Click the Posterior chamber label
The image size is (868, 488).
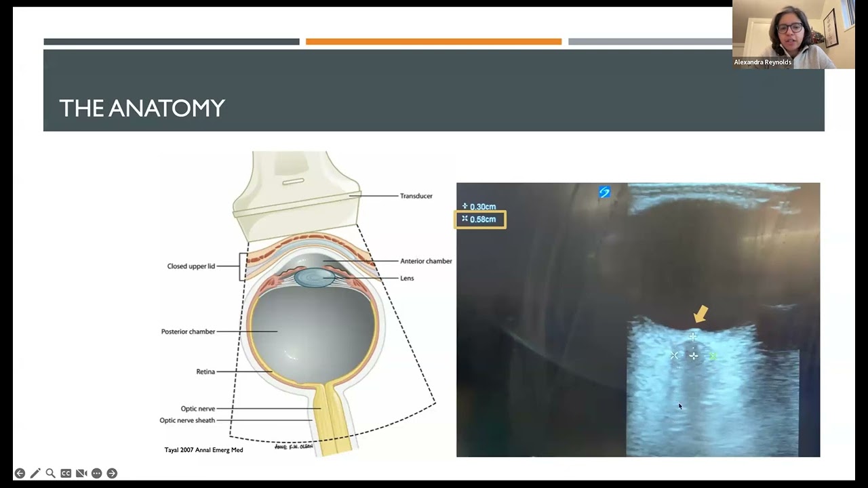tap(188, 331)
